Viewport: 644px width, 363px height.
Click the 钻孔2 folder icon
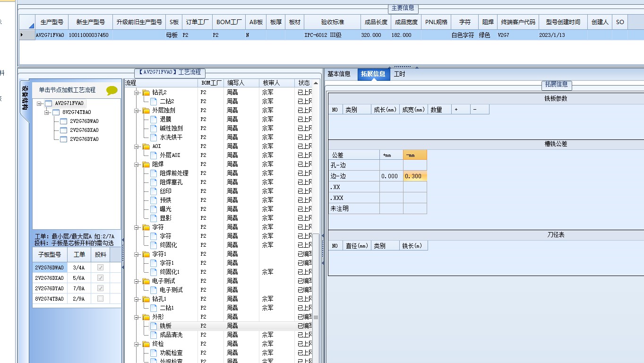coord(146,93)
